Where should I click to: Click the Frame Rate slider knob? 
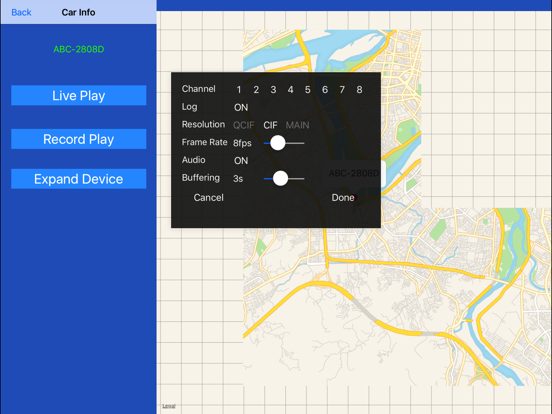278,143
